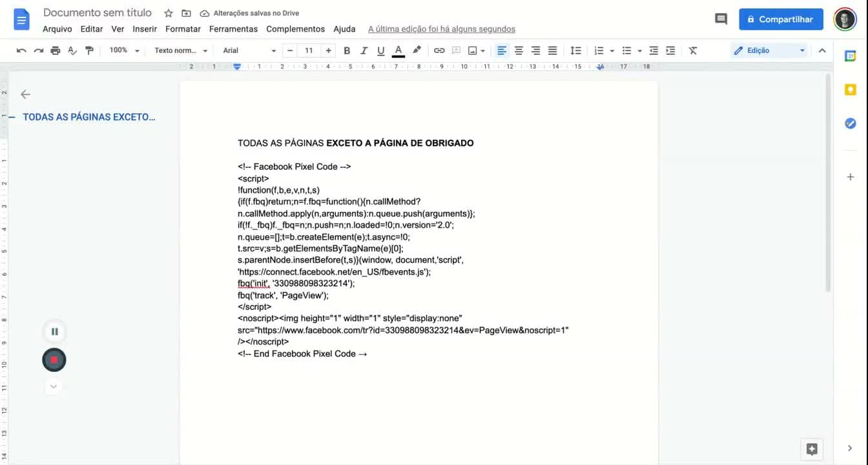Insert an image from toolbar
The width and height of the screenshot is (868, 465).
click(473, 50)
